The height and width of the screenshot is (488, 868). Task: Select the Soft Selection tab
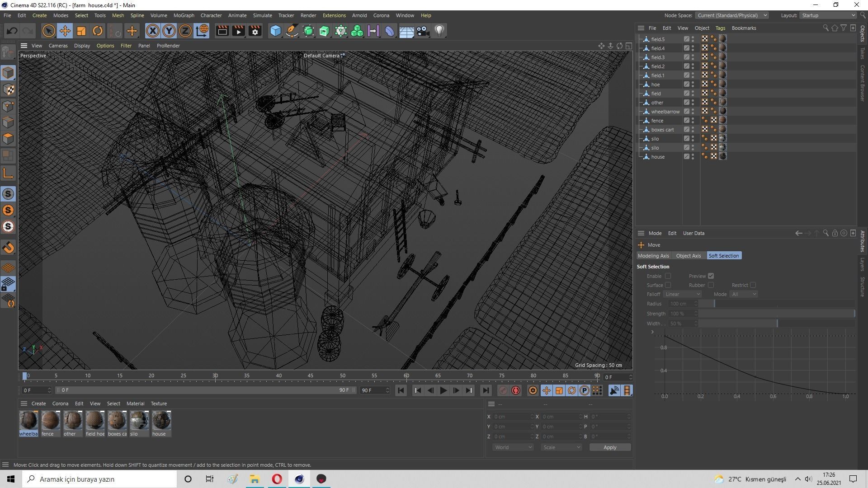[723, 256]
